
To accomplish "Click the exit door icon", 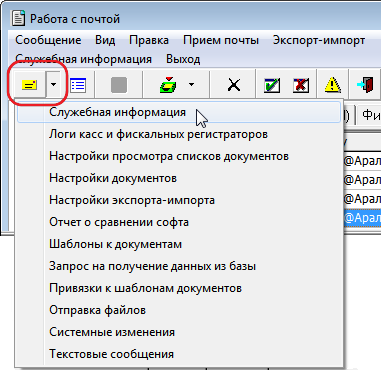I will (x=365, y=85).
